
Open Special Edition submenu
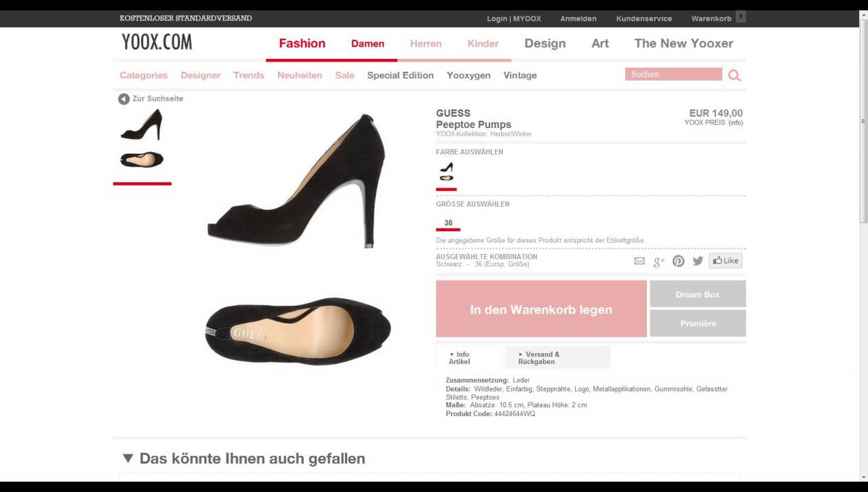point(400,75)
